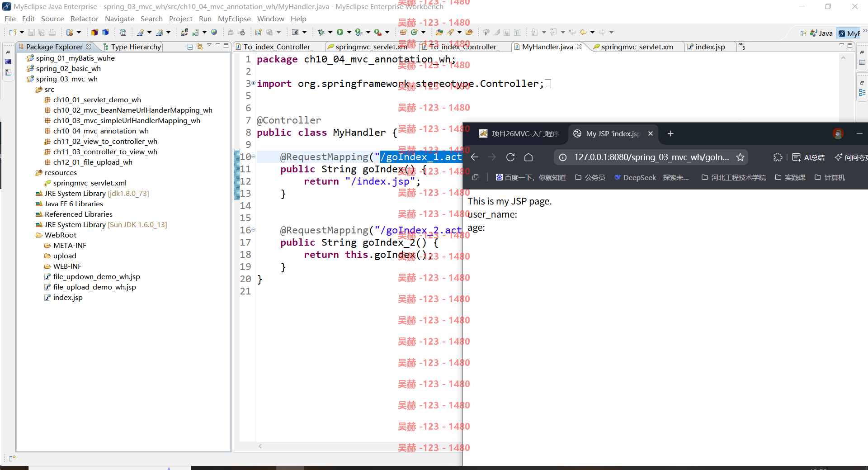Open browser extensions puzzle icon
Screen dimensions: 868x470
coord(778,157)
